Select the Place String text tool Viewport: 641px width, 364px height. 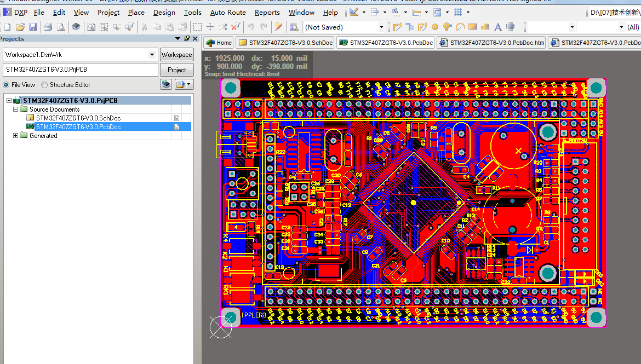pos(498,27)
